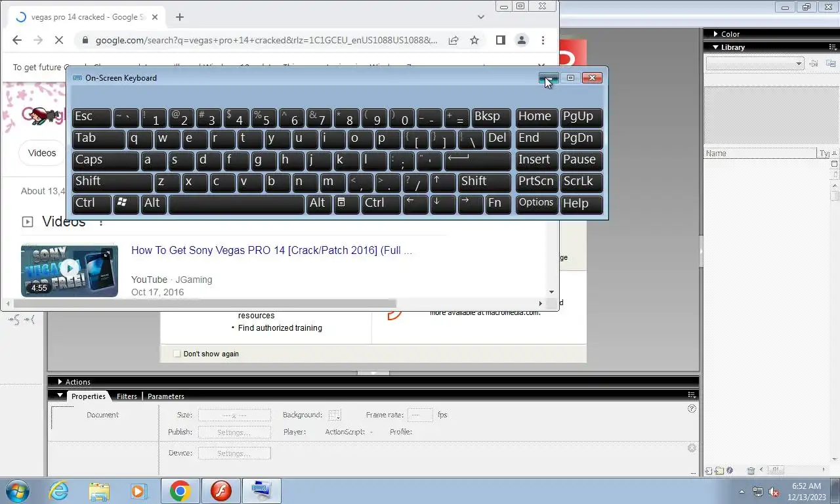Open Chrome's share page icon
840x504 pixels.
pyautogui.click(x=453, y=40)
